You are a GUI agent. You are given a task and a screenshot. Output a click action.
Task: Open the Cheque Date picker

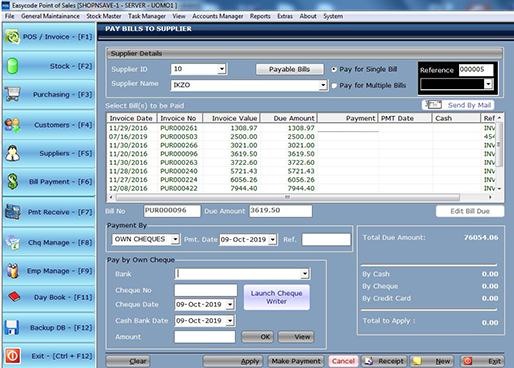click(x=230, y=304)
